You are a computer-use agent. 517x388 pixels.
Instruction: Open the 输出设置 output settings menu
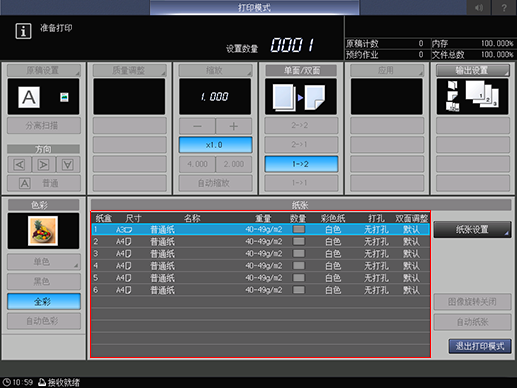coord(472,70)
